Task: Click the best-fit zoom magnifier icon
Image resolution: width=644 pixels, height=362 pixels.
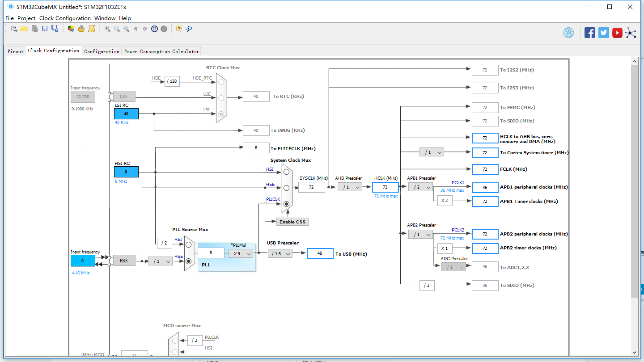Action: [x=117, y=29]
